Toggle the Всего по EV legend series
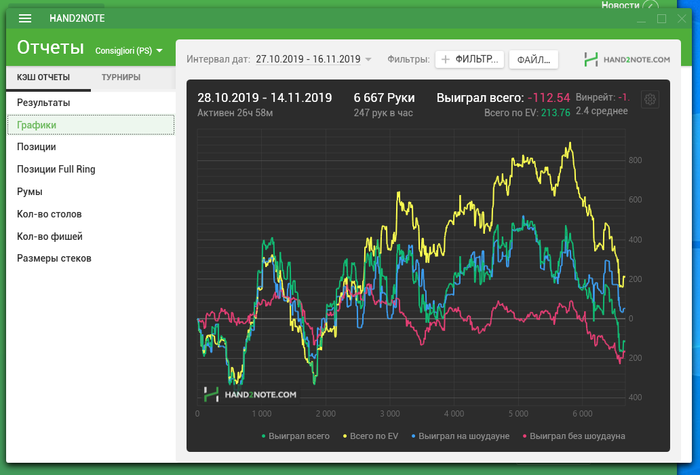Viewport: 700px width, 475px height. 370,436
